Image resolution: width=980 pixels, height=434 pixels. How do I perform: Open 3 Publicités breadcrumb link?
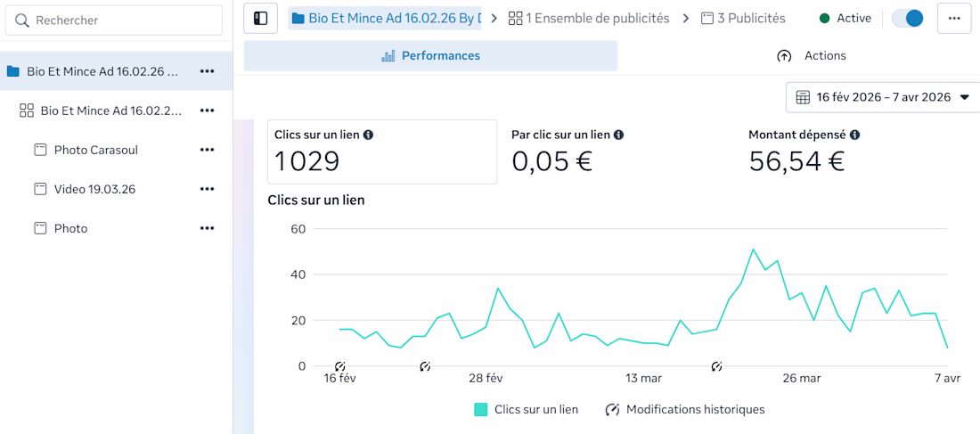pyautogui.click(x=743, y=18)
